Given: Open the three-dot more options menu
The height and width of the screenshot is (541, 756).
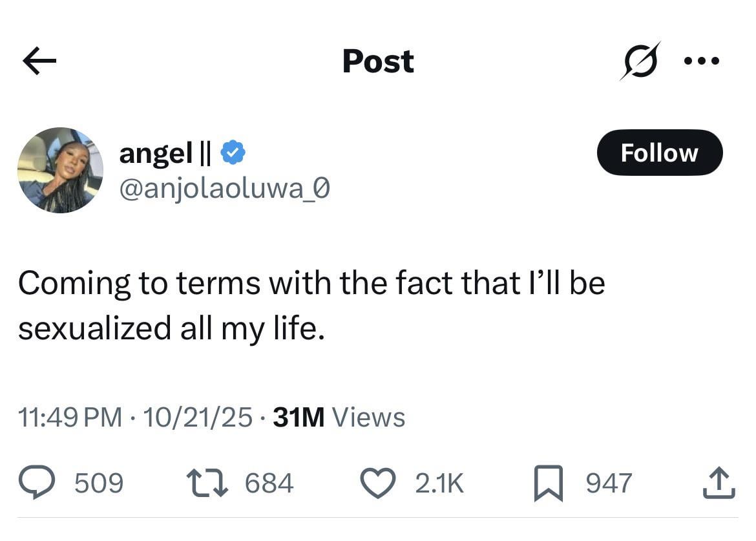Looking at the screenshot, I should point(701,61).
